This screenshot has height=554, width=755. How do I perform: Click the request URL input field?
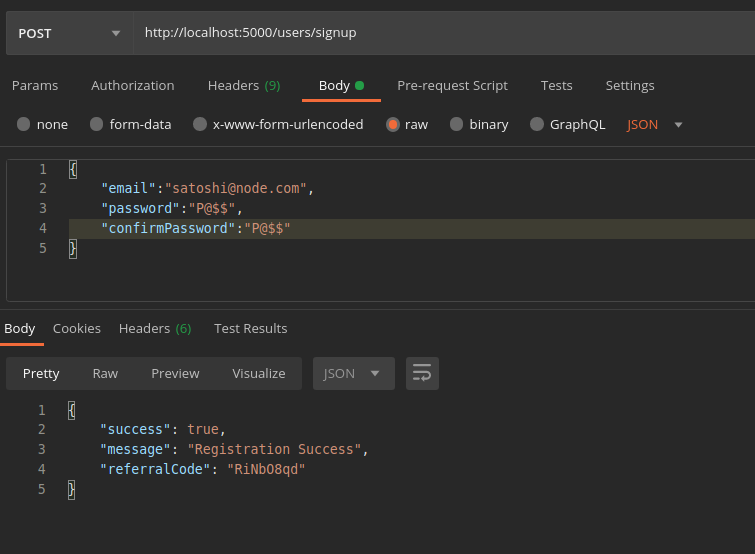tap(440, 33)
